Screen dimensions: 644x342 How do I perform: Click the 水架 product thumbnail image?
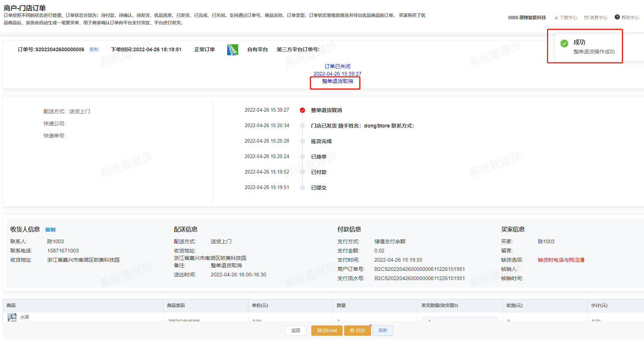[12, 317]
